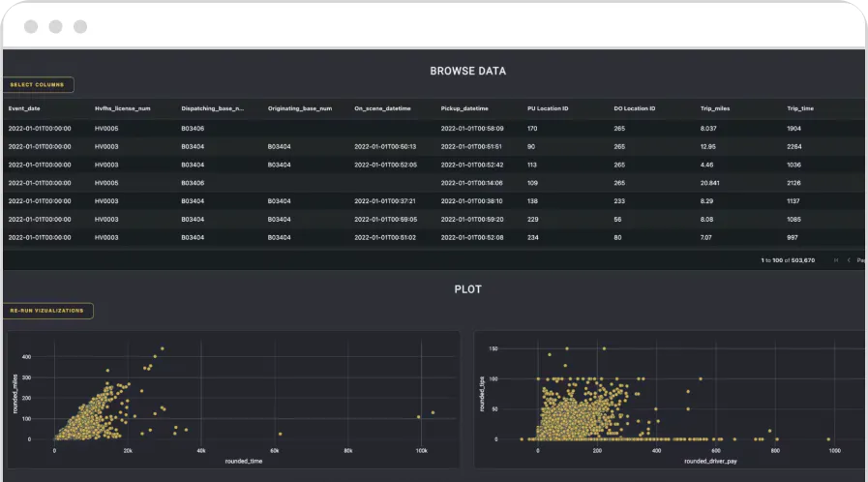Re-run visualizations for the plots

click(x=47, y=311)
